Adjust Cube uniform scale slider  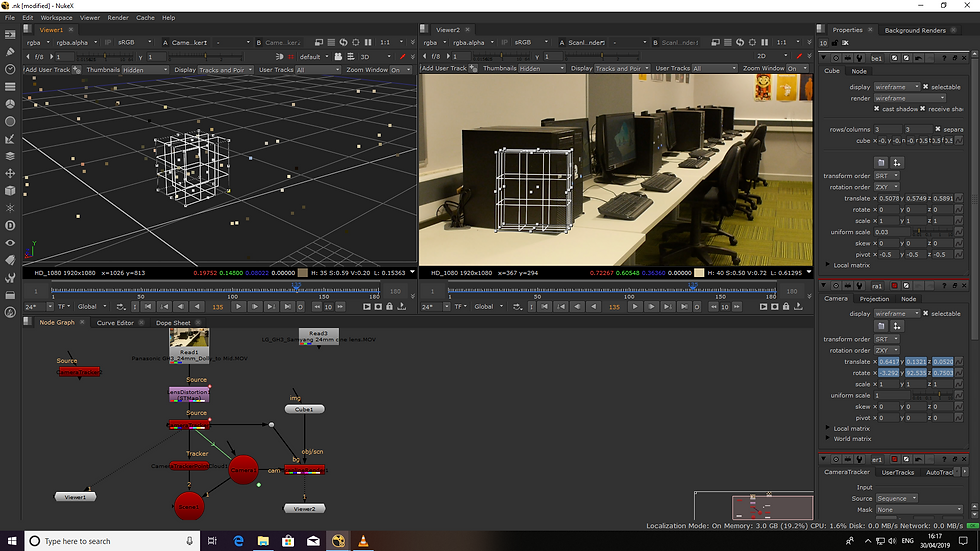pos(934,232)
